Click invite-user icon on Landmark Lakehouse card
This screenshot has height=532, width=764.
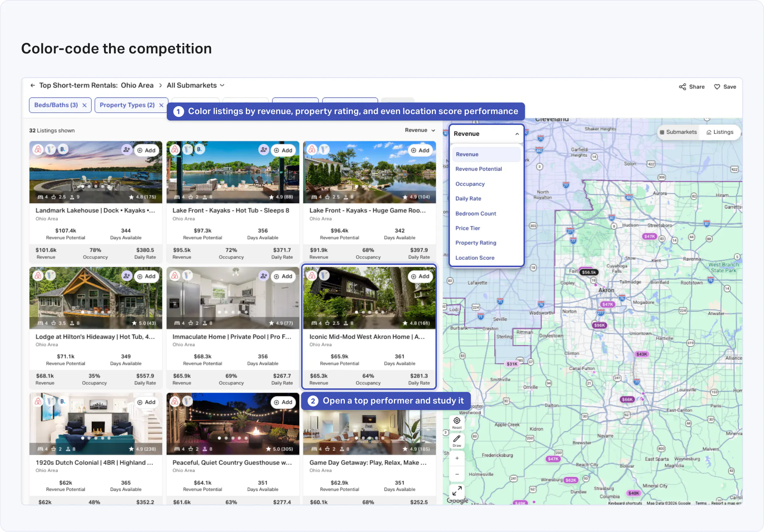pyautogui.click(x=126, y=150)
